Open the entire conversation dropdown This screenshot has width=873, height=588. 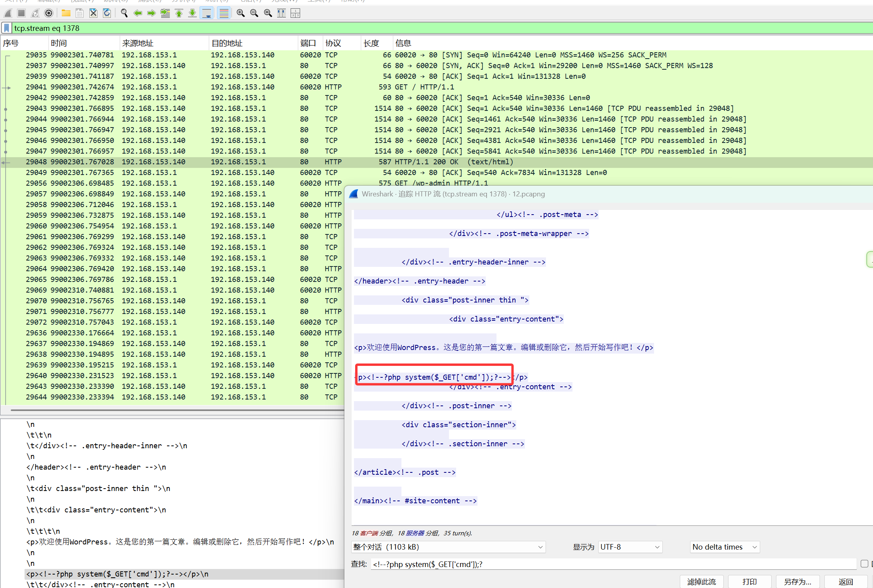[448, 547]
